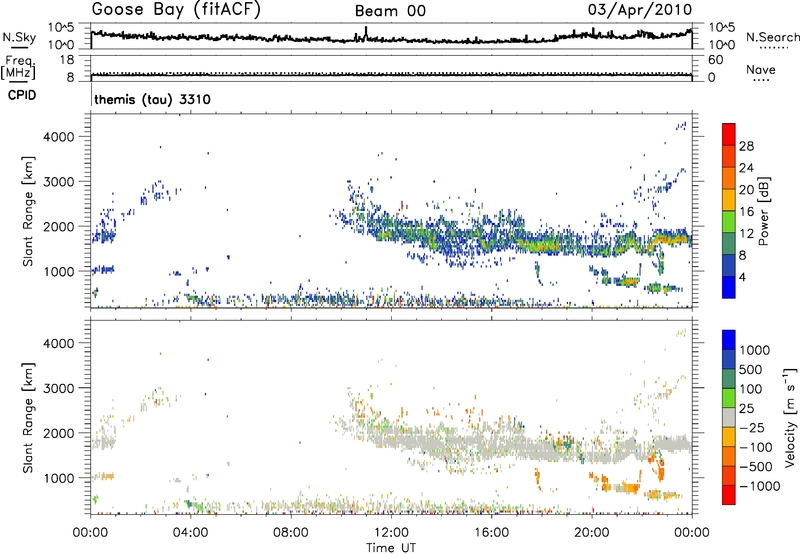
Task: Click the date '03/Apr/2010'
Action: click(640, 10)
